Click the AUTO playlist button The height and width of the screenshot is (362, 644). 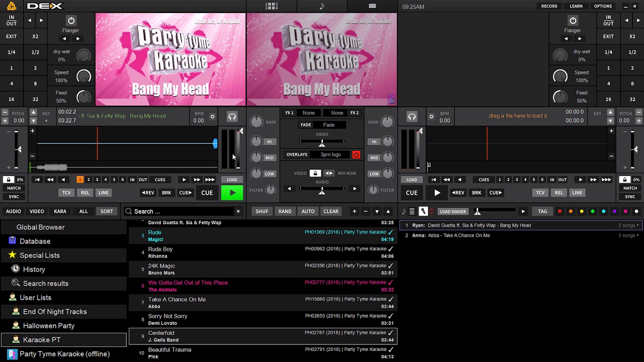pos(308,212)
